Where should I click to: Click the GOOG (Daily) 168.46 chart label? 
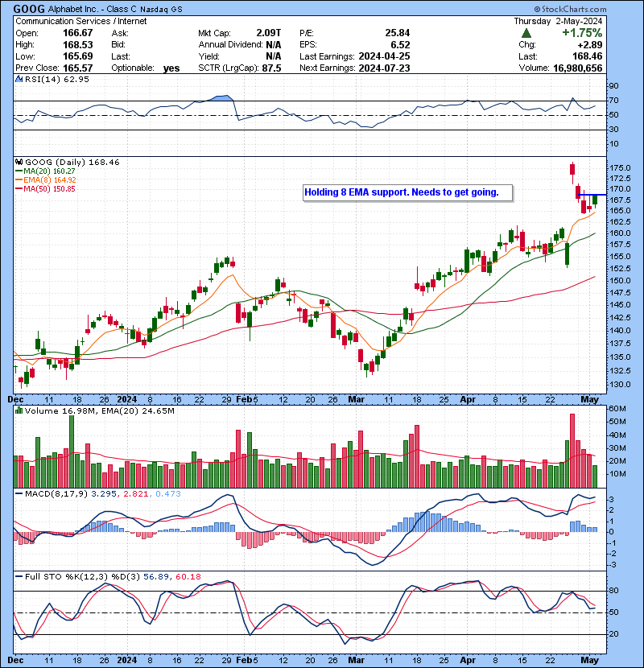point(72,162)
